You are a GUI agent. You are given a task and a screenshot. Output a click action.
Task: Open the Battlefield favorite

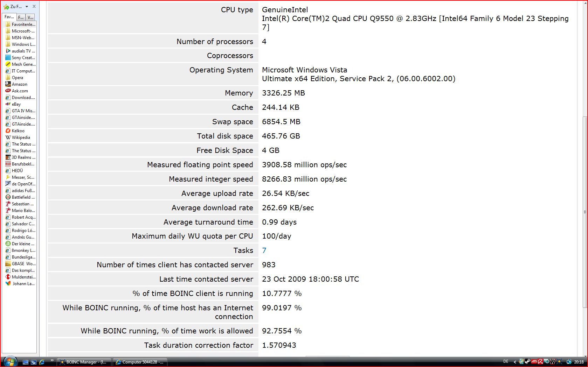point(20,197)
